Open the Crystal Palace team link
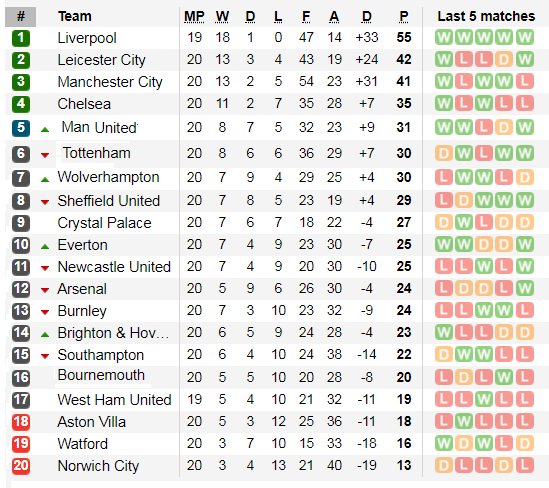Viewport: 549px width, 488px height. point(104,223)
